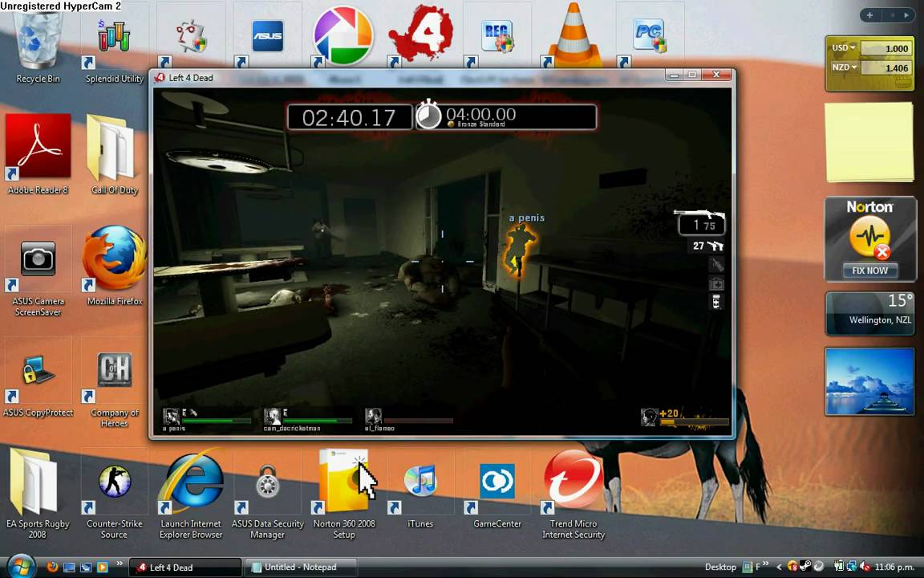Click the orange media player quick launch icon
Viewport: 924px width, 578px height.
pos(102,568)
